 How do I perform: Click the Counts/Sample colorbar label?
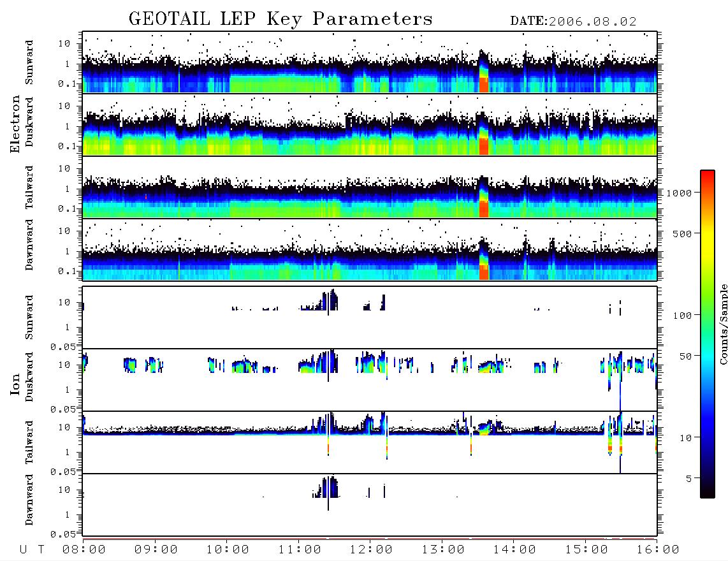click(723, 324)
